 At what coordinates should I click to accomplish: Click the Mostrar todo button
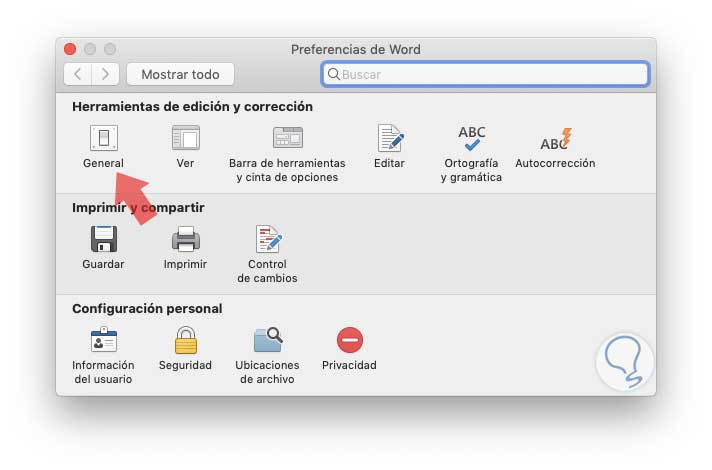[x=180, y=74]
